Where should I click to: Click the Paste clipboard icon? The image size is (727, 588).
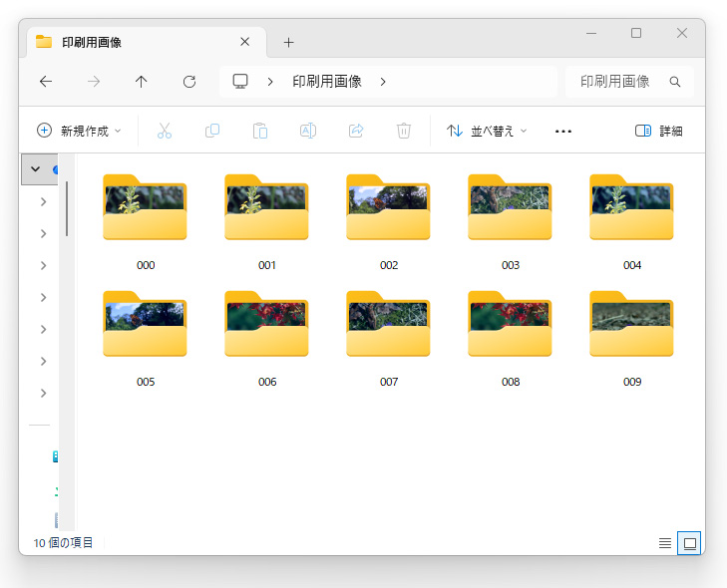click(x=260, y=131)
